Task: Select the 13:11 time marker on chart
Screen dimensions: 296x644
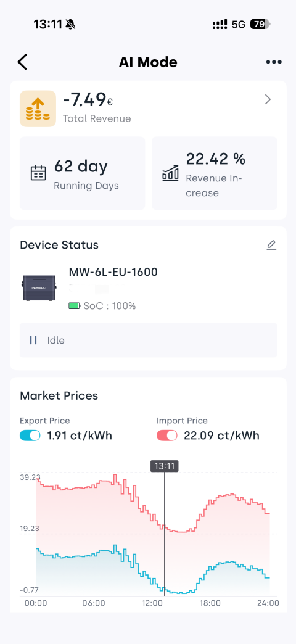Action: 164,466
